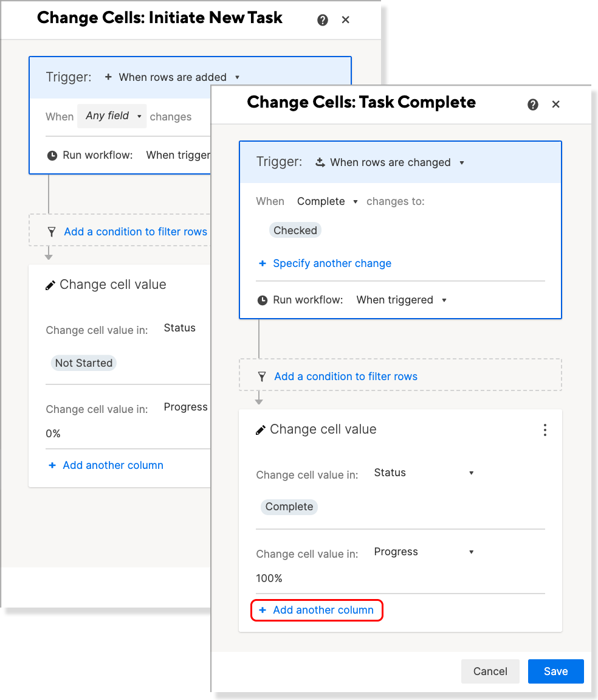
Task: Open help icon in Task Complete dialog
Action: pos(532,105)
